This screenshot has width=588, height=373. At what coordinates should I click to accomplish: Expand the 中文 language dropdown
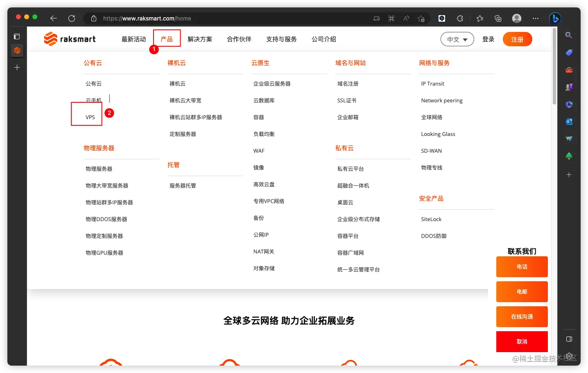click(x=457, y=39)
